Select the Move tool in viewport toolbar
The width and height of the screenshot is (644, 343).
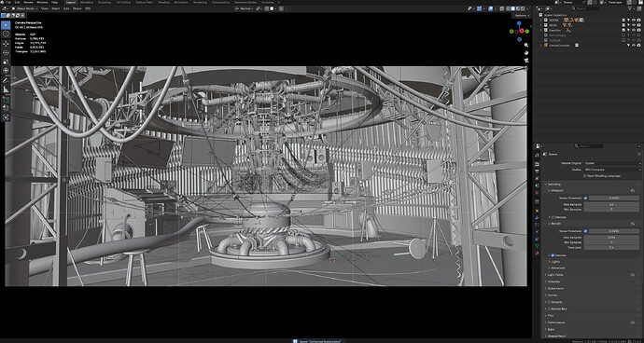point(6,43)
